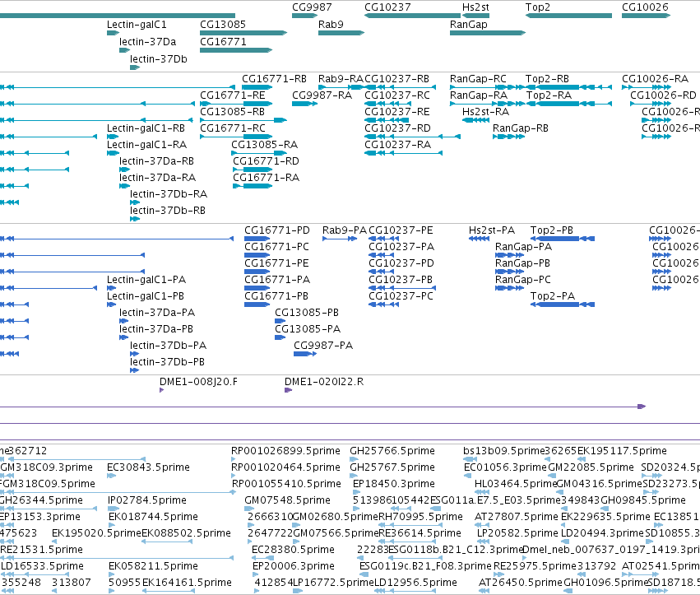Click protein CG13085-PB label
This screenshot has width=700, height=595.
pos(307,313)
